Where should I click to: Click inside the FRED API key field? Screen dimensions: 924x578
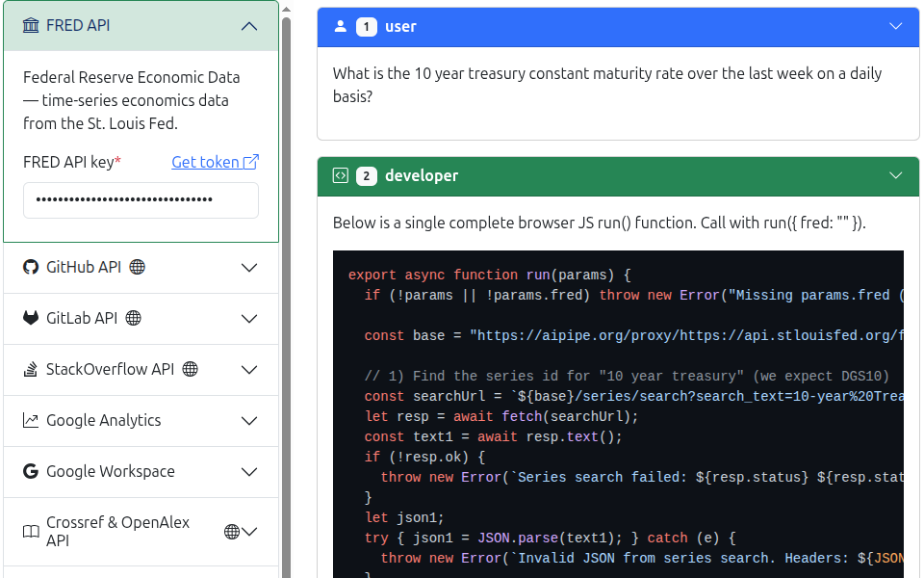[140, 199]
